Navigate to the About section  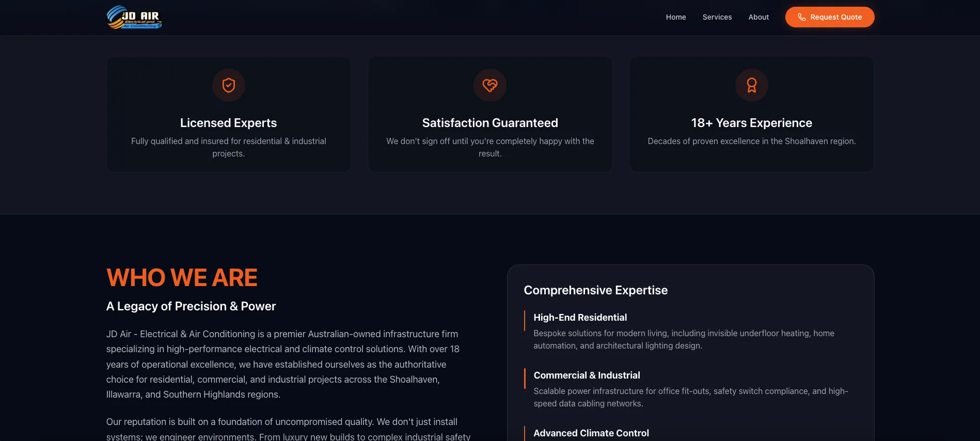pos(758,17)
